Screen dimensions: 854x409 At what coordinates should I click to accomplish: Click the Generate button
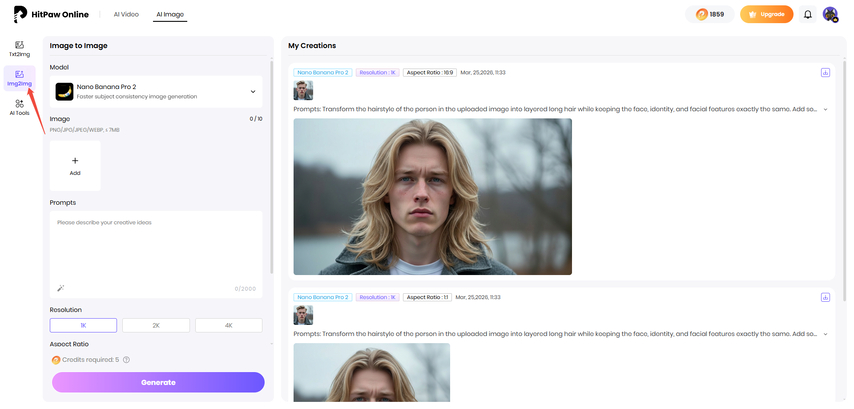[158, 382]
